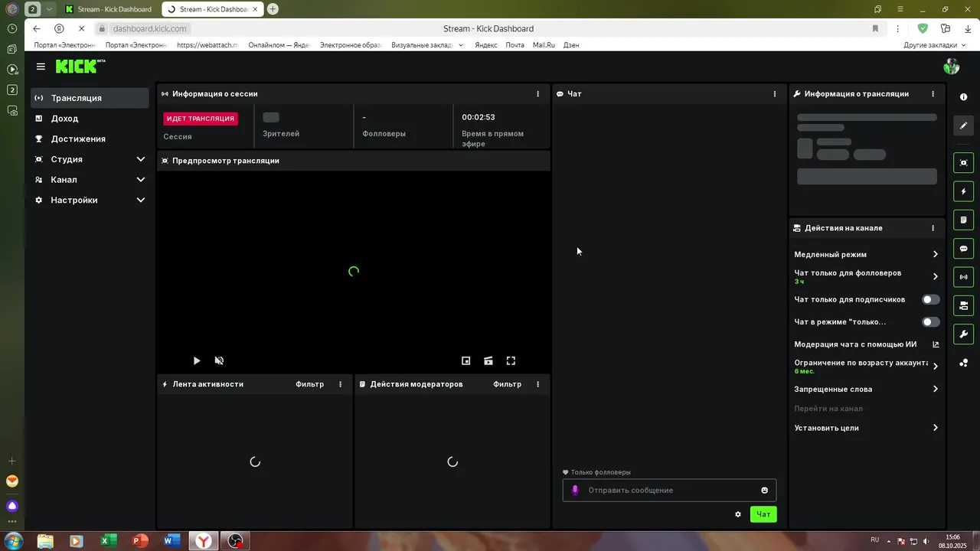This screenshot has height=551, width=980.
Task: Click the screen capture frame icon in right toolbar
Action: tap(964, 163)
